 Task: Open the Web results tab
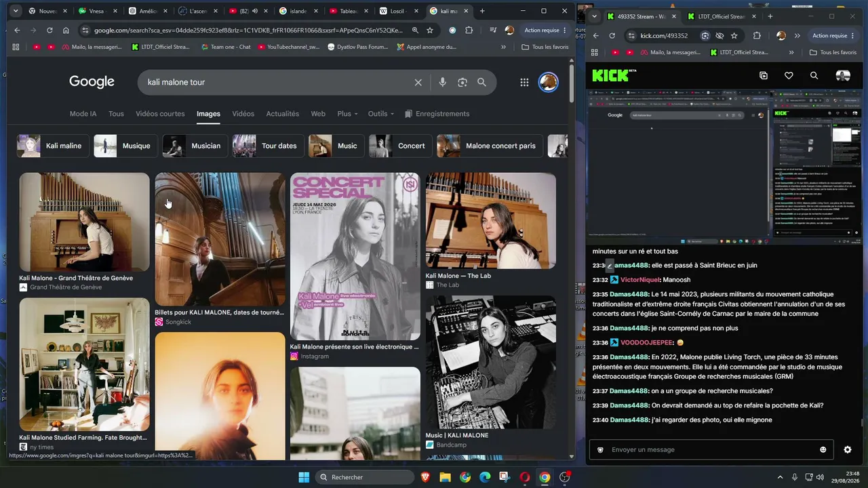[318, 114]
